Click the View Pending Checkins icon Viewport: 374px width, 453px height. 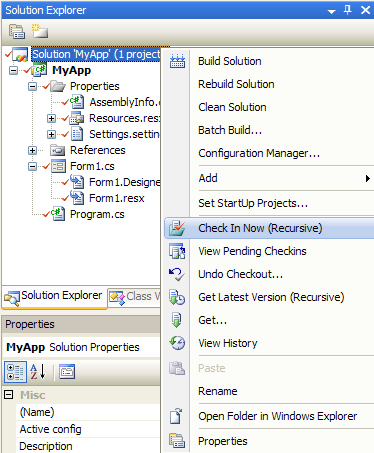(177, 251)
